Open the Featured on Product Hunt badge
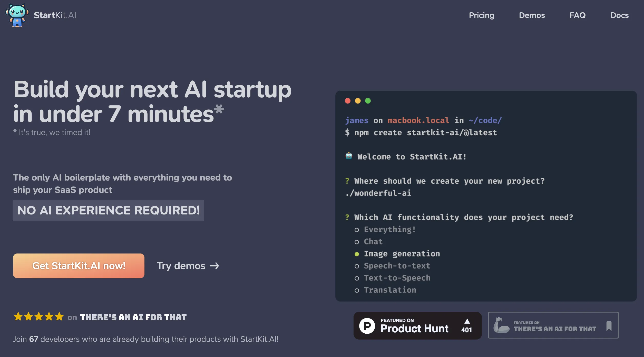 point(417,326)
